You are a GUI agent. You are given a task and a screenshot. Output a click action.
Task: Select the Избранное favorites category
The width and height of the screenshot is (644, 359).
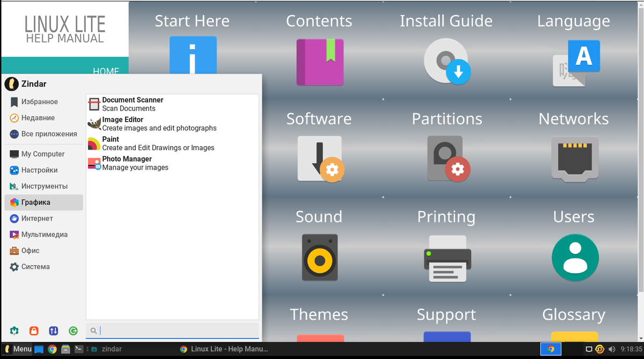pos(43,102)
